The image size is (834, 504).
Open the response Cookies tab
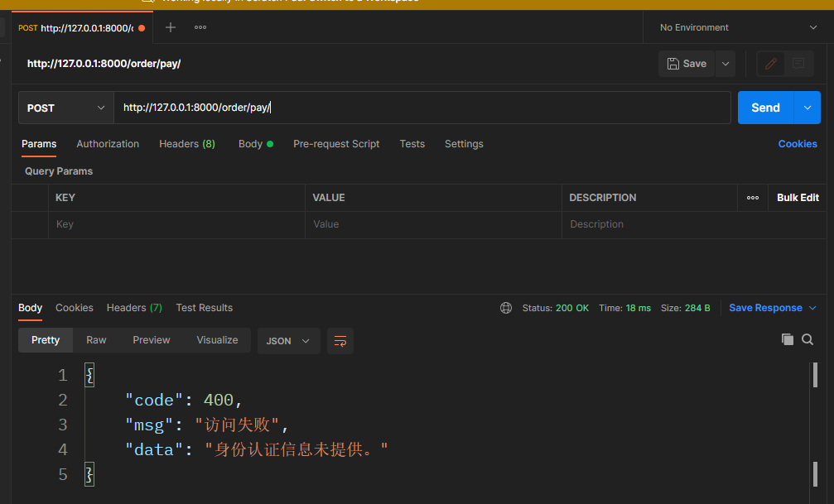click(75, 308)
